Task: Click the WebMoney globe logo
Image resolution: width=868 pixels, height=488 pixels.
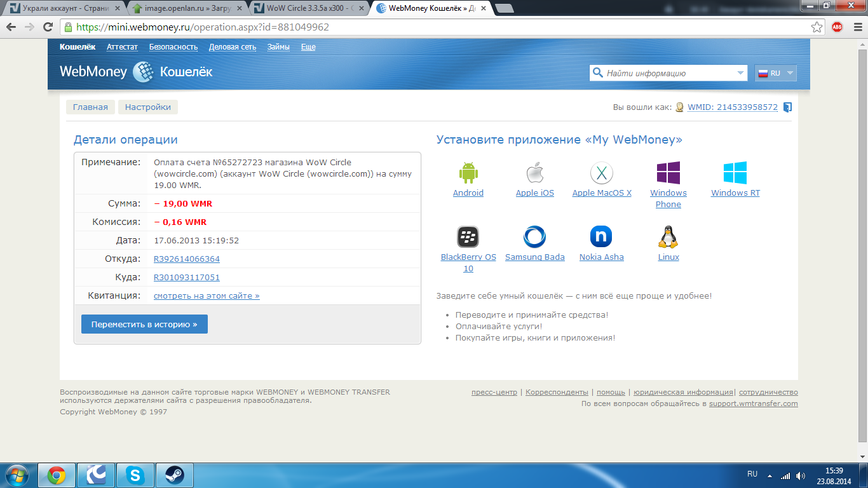Action: coord(143,72)
